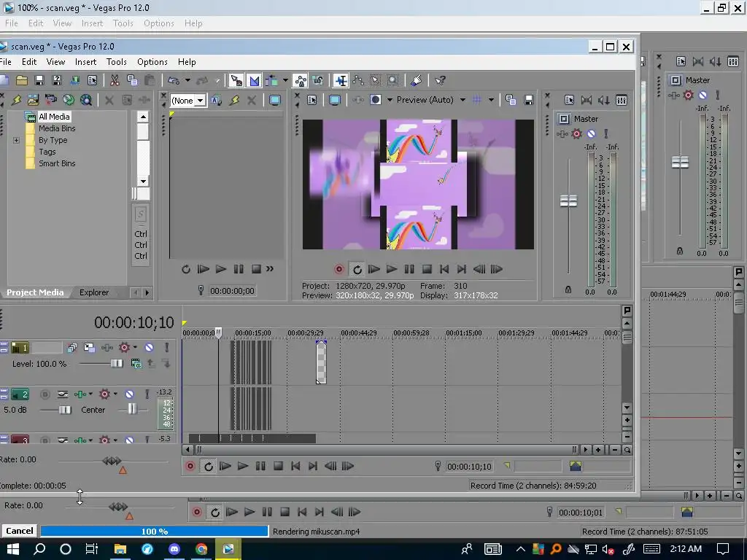Activate What's This help cursor icon
Image resolution: width=747 pixels, height=560 pixels.
(x=440, y=80)
